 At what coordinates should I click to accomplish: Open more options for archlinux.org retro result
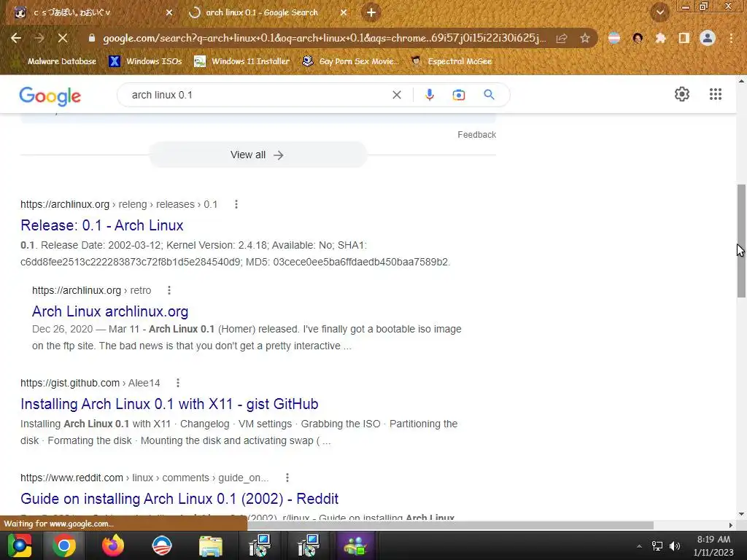[x=169, y=290]
